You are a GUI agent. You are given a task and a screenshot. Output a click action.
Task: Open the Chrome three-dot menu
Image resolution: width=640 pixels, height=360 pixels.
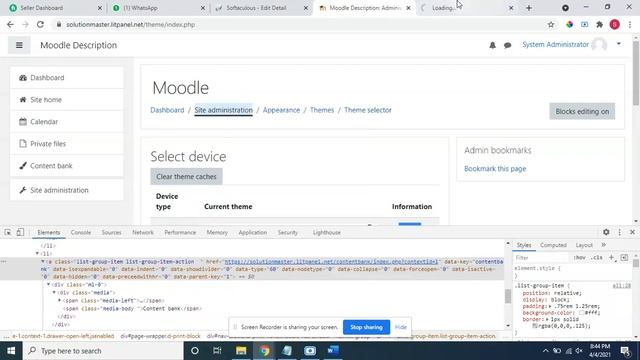pos(630,24)
